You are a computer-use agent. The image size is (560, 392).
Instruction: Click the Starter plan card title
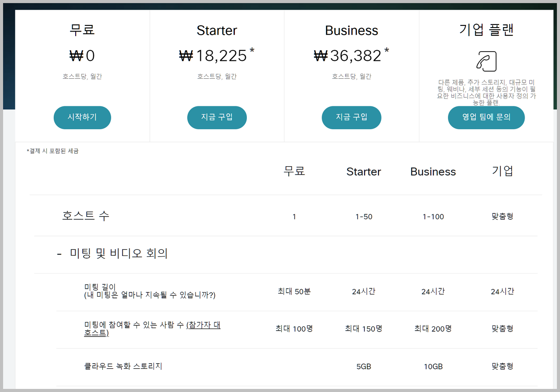tap(217, 30)
